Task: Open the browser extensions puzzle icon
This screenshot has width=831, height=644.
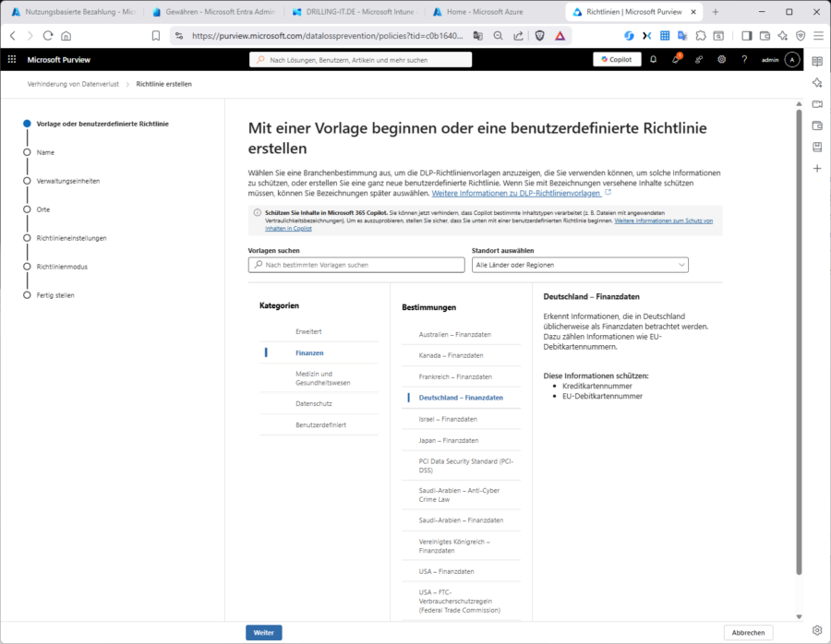Action: (701, 35)
